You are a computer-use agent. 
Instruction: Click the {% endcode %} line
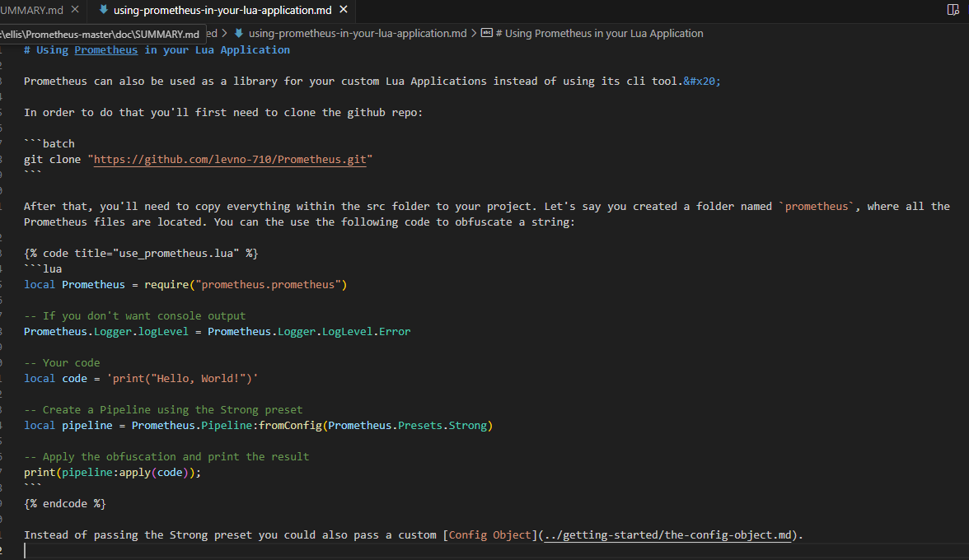click(65, 504)
